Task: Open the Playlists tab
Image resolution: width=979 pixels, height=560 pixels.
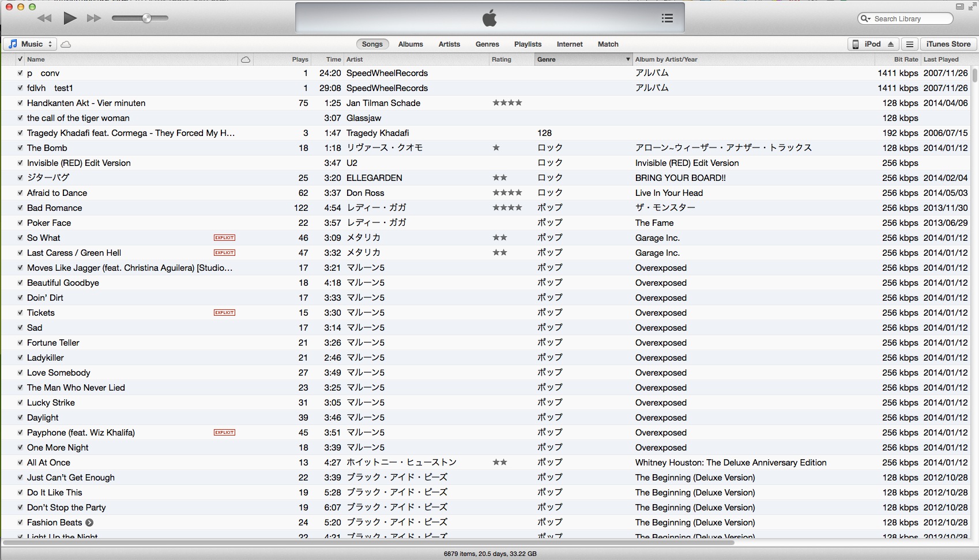Action: tap(528, 44)
